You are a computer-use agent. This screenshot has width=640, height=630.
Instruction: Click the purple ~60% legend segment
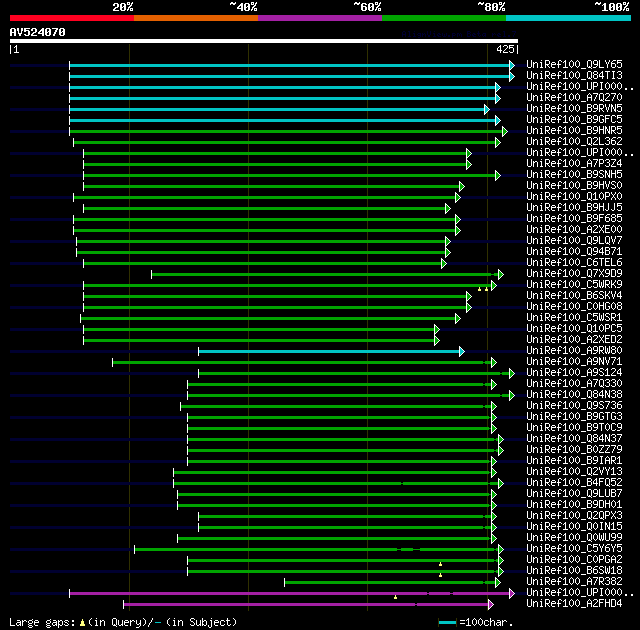(320, 18)
